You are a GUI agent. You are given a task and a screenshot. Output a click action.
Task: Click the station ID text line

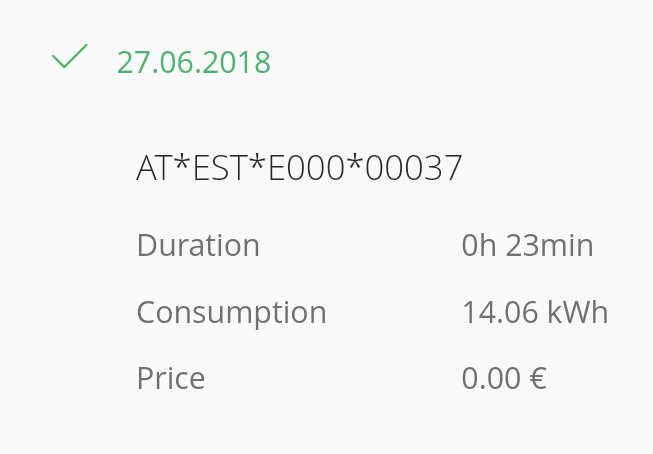(299, 168)
